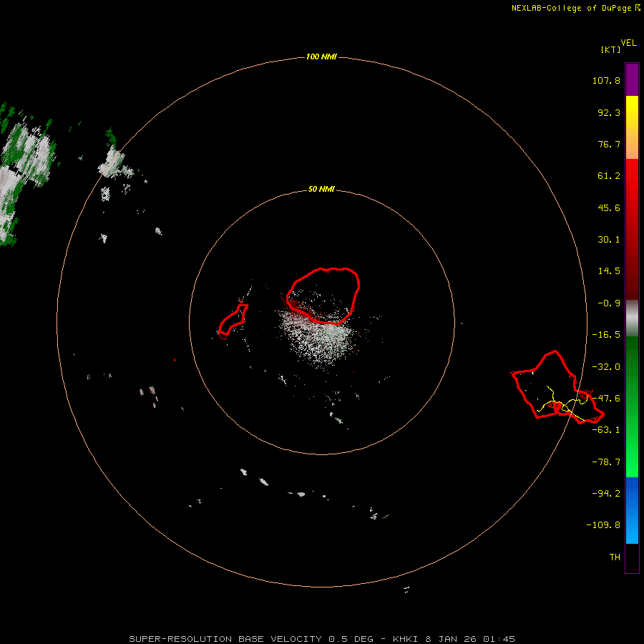Click the large central red island outline
644x644 pixels.
pos(323,296)
